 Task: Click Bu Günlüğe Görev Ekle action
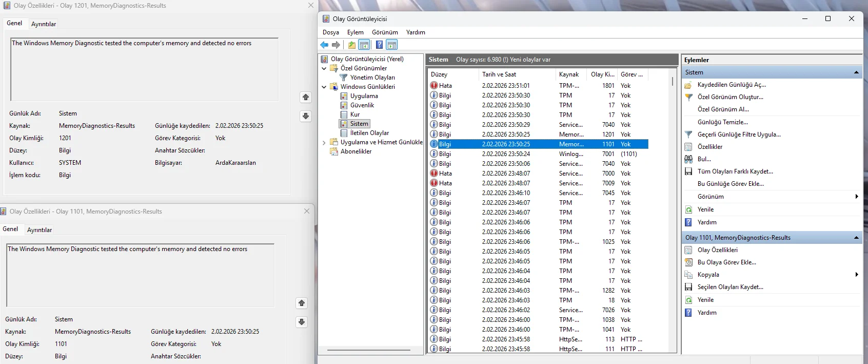point(731,184)
